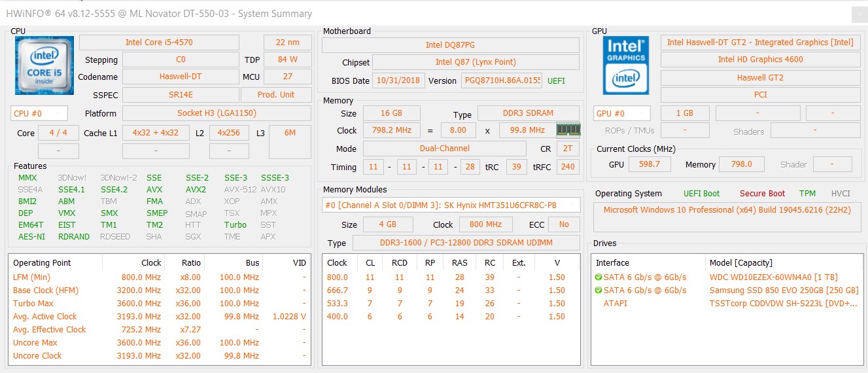Click the Haswell GT2 GPU codename field
The width and height of the screenshot is (868, 373).
[760, 77]
